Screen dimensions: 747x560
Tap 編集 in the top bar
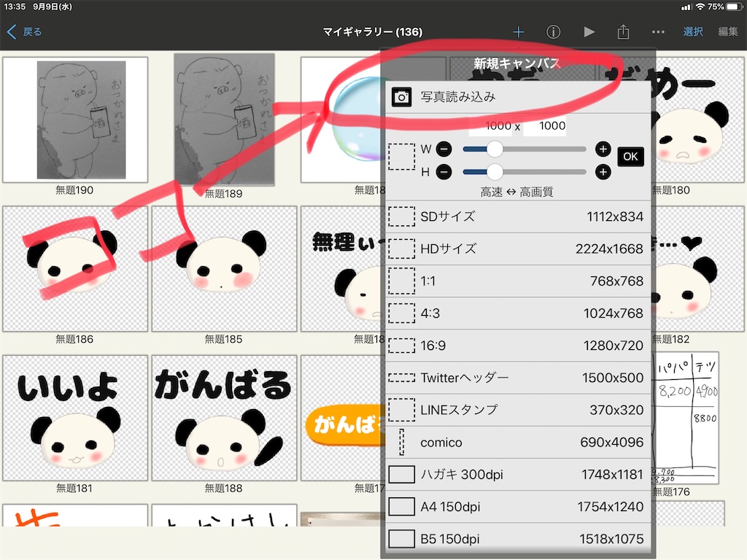tap(728, 32)
